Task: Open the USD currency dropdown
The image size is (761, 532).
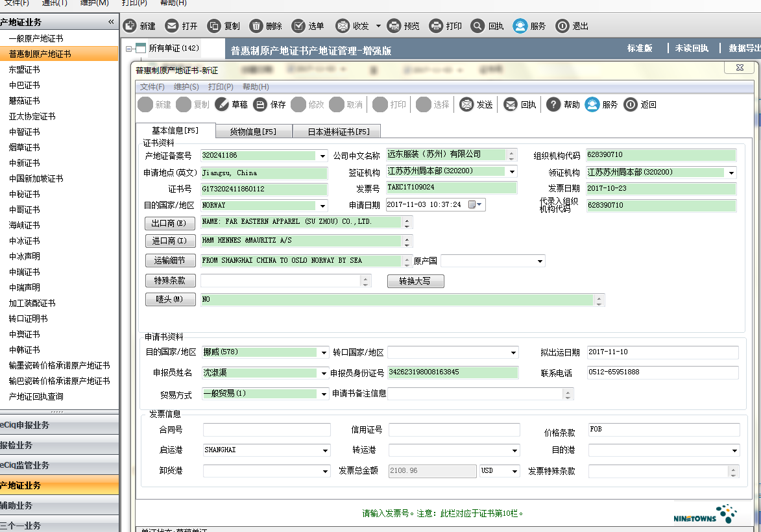Action: 515,471
